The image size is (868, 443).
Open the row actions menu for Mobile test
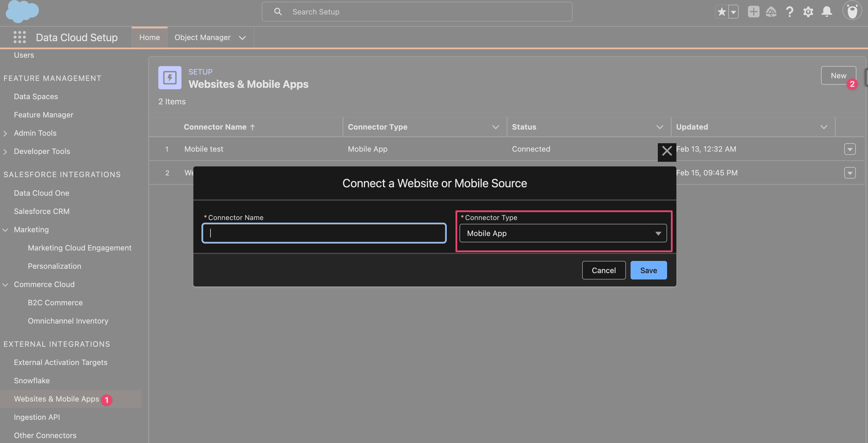point(849,149)
